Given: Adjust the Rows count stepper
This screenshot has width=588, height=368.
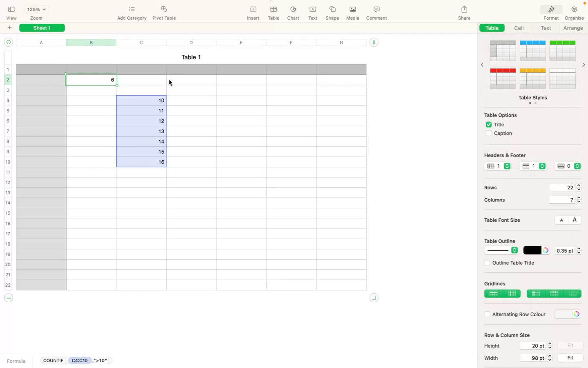Looking at the screenshot, I should point(579,188).
